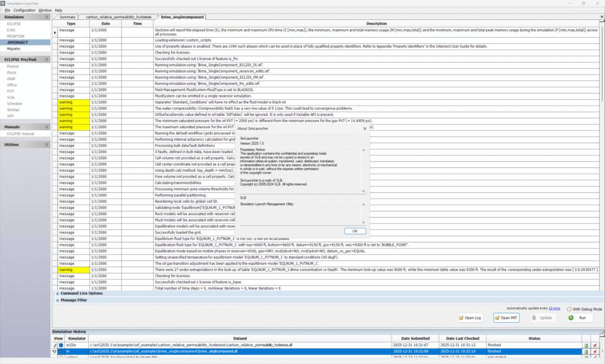Switch to the Summary tab

point(67,17)
